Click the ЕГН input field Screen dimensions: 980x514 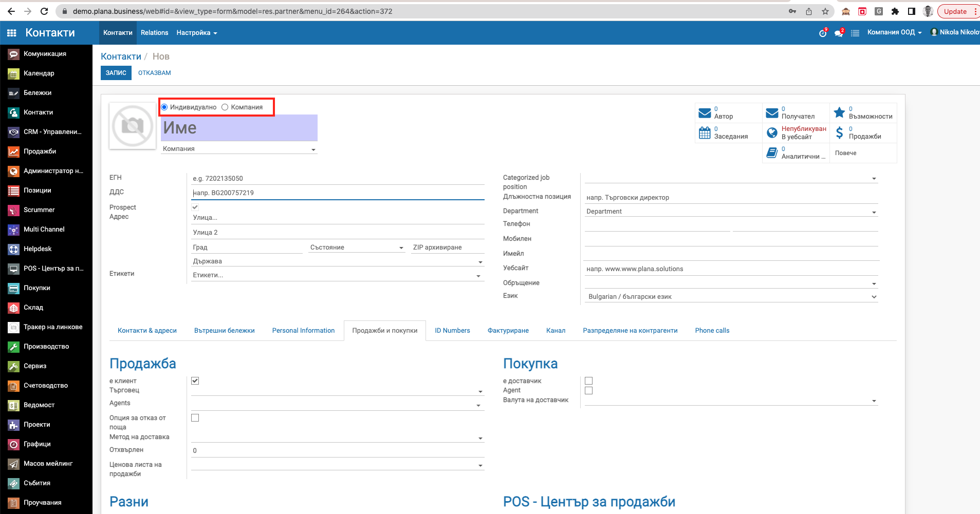338,179
